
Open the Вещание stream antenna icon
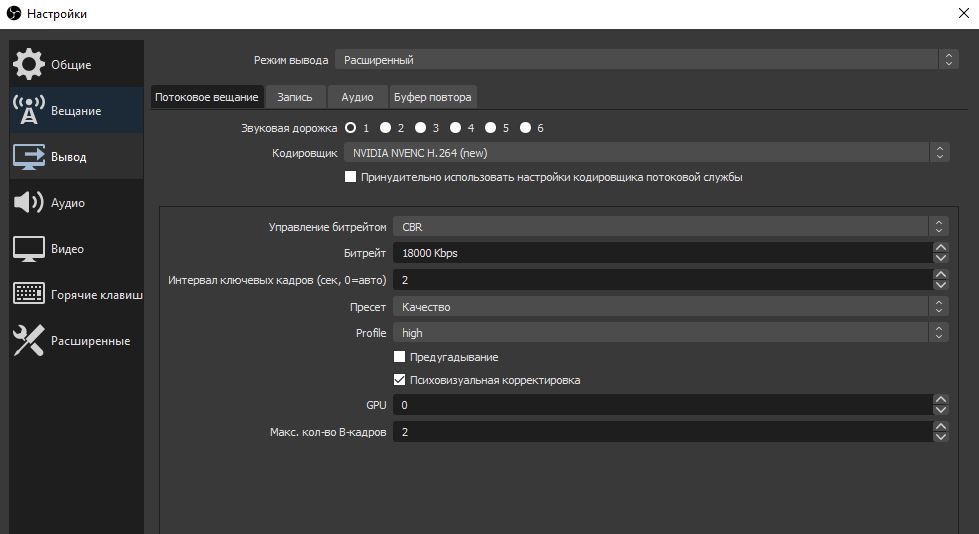(28, 111)
